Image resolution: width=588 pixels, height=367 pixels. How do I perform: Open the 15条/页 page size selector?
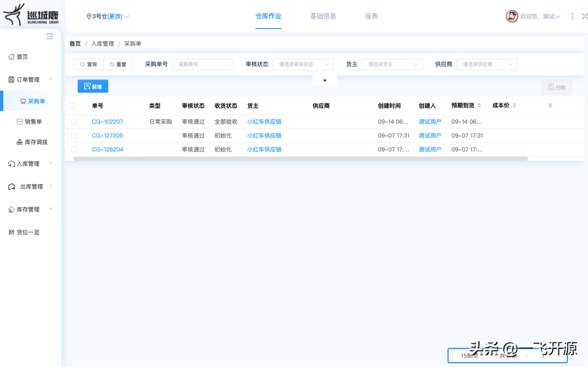pos(471,356)
